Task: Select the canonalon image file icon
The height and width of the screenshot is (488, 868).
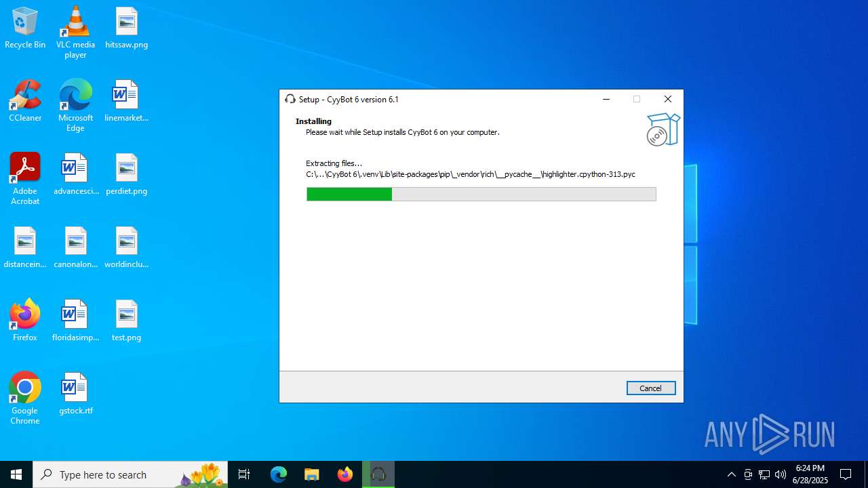Action: tap(75, 248)
